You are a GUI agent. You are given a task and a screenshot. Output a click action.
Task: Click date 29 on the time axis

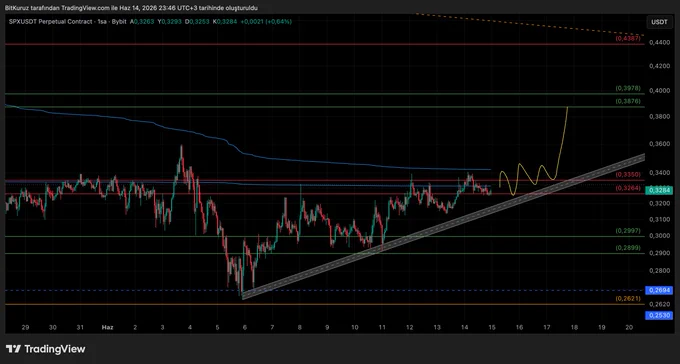click(x=25, y=328)
